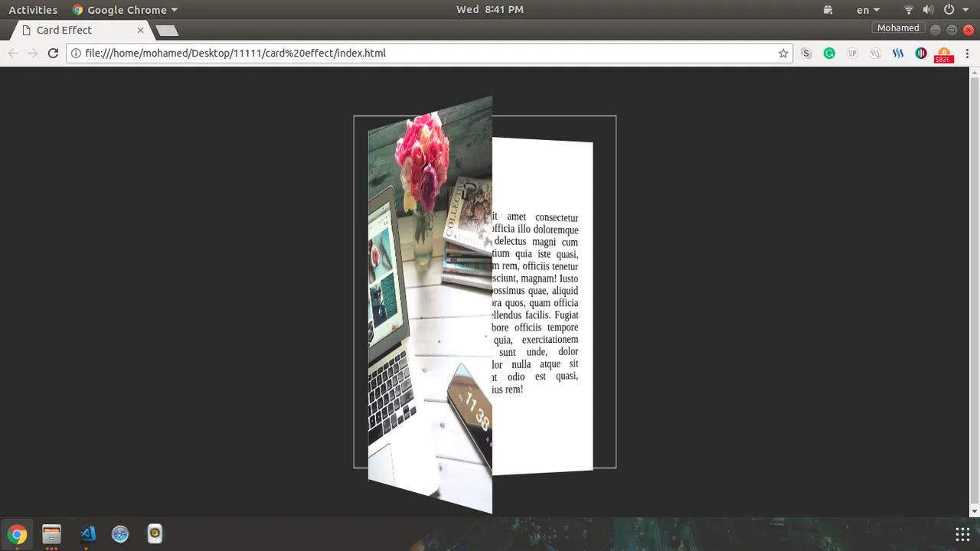Open the speaker Rhythmbox dock icon
Screen dimensions: 980x551
point(155,534)
